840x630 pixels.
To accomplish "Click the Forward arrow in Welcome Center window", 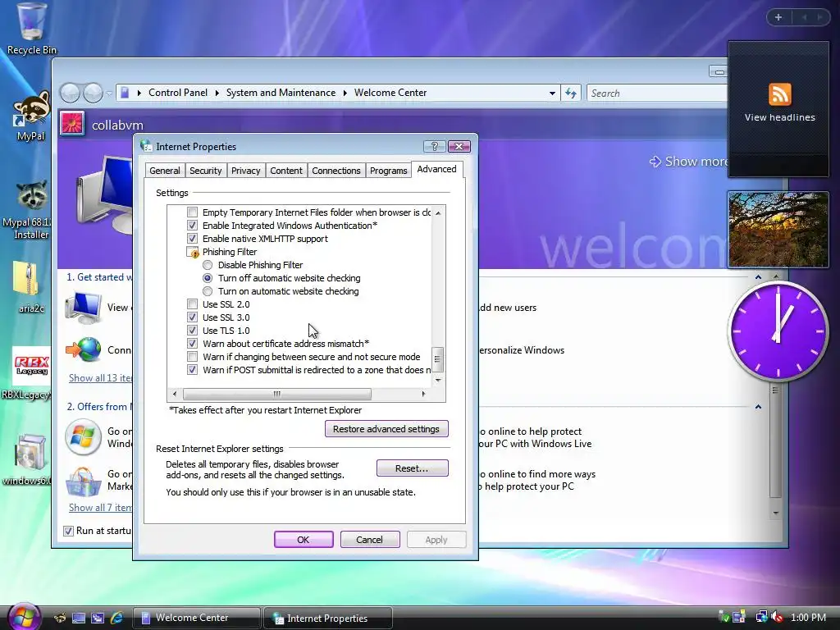I will 93,94.
